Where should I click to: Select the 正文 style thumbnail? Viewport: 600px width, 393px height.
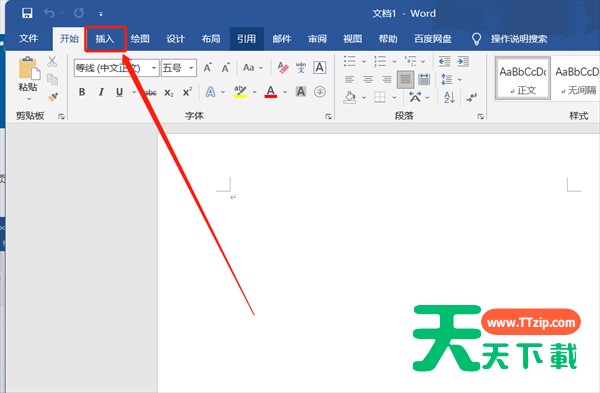coord(523,79)
